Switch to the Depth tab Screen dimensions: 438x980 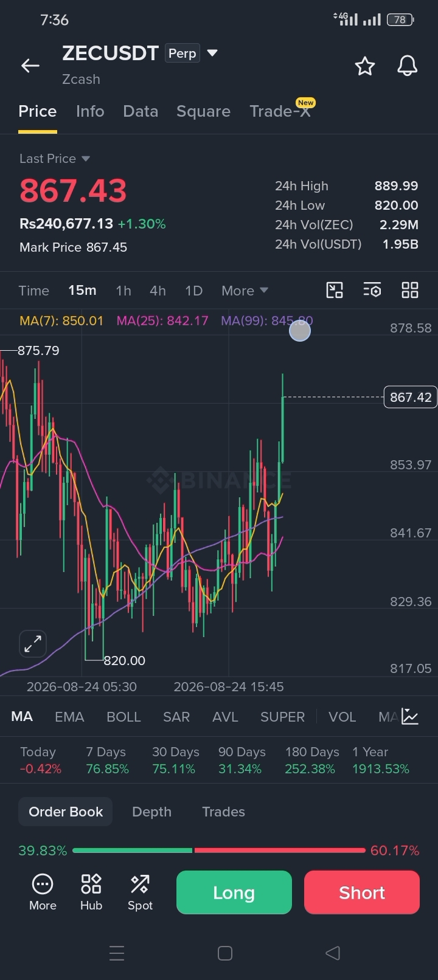click(x=151, y=812)
